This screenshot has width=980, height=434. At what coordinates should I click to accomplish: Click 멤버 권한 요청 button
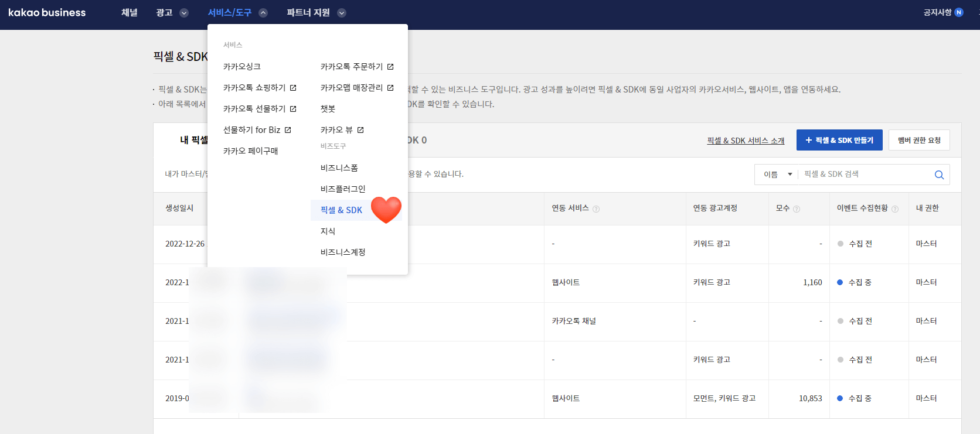click(x=919, y=141)
